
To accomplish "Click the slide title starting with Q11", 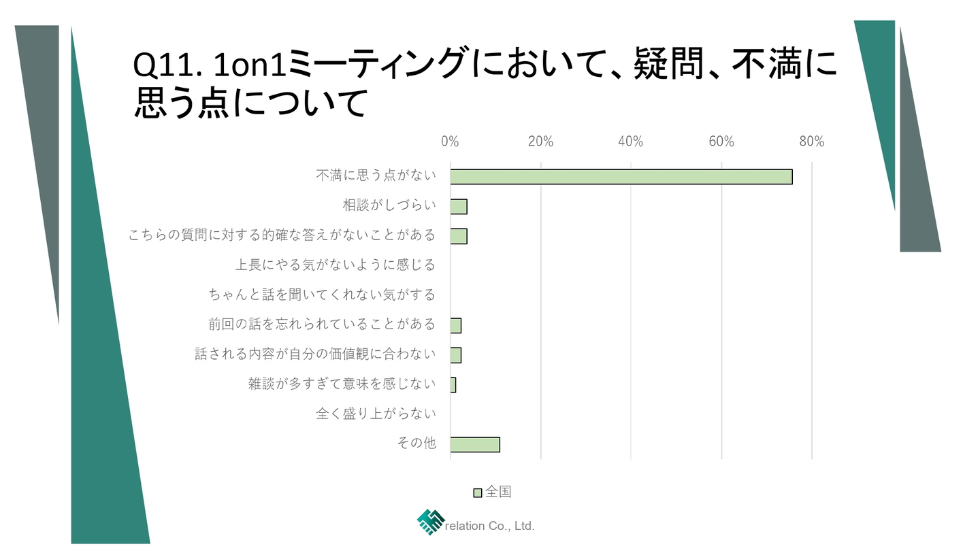I will click(x=484, y=83).
